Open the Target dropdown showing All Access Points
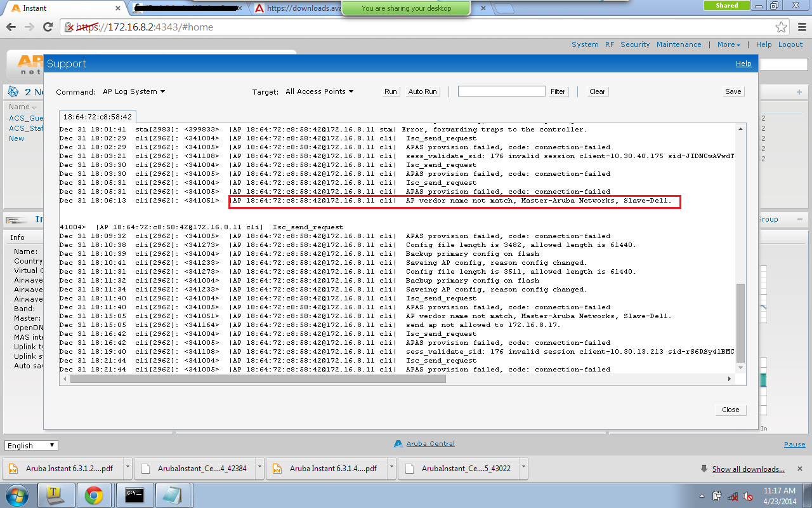 click(x=319, y=91)
